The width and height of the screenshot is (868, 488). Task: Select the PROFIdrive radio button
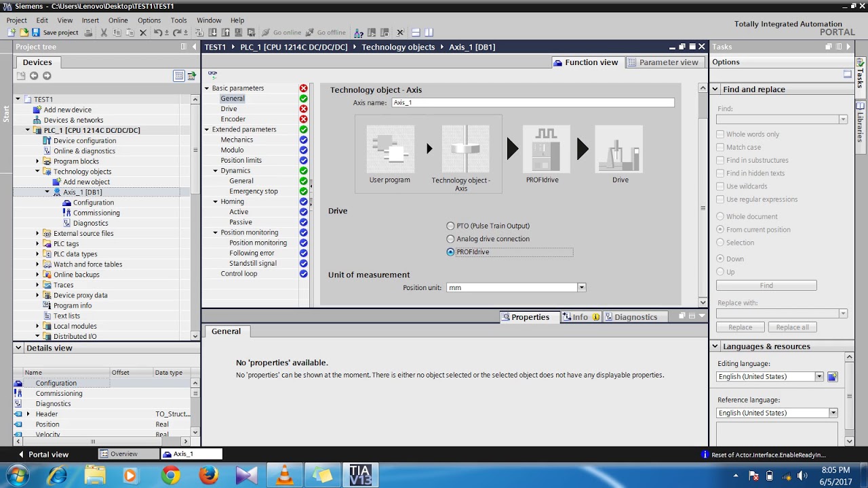[x=450, y=252]
